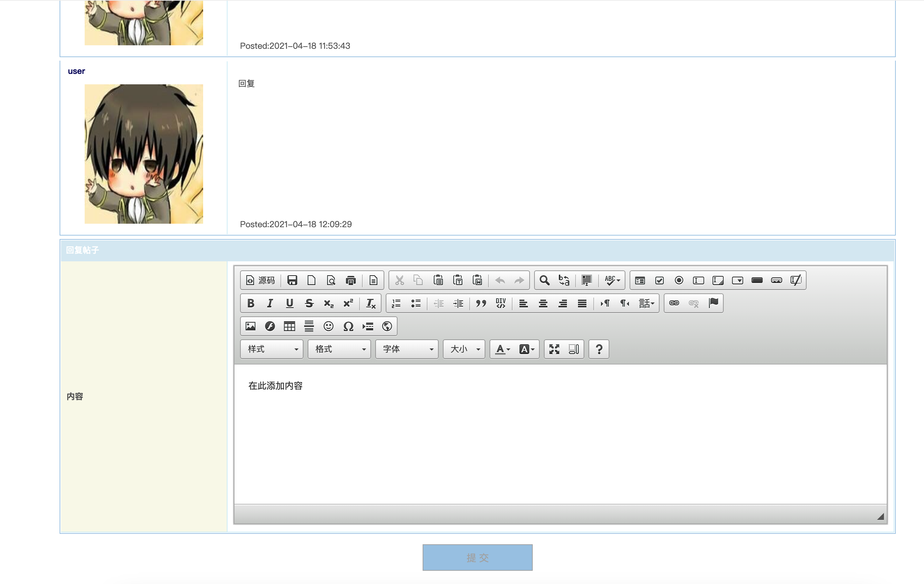Open the text color picker
This screenshot has height=584, width=924.
(x=502, y=349)
